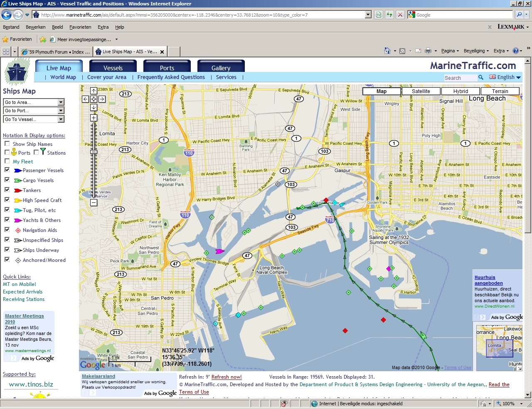Image resolution: width=532 pixels, height=409 pixels.
Task: Open the Quick Tabs grid icon
Action: coord(6,52)
